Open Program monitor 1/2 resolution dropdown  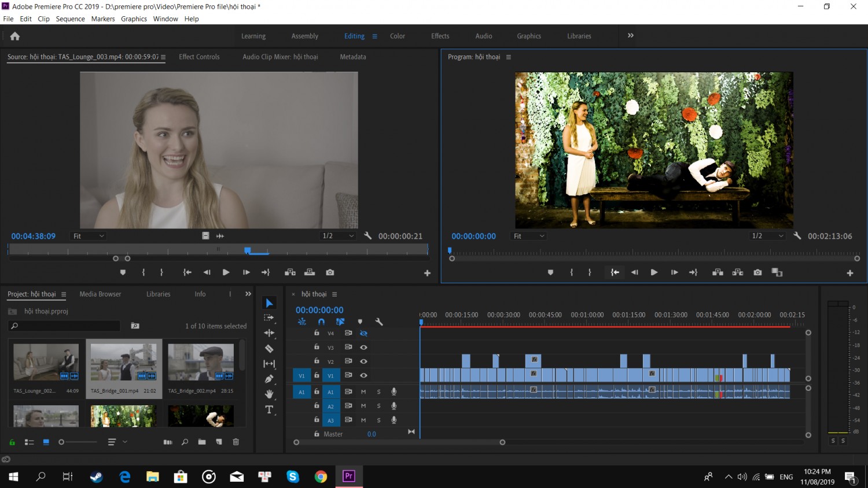click(x=768, y=236)
